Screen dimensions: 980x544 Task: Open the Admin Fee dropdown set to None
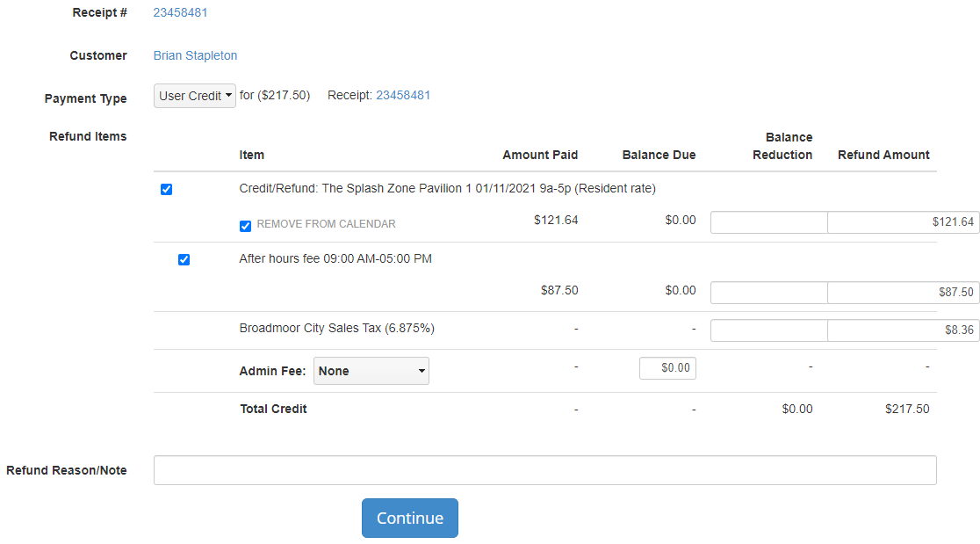click(371, 371)
